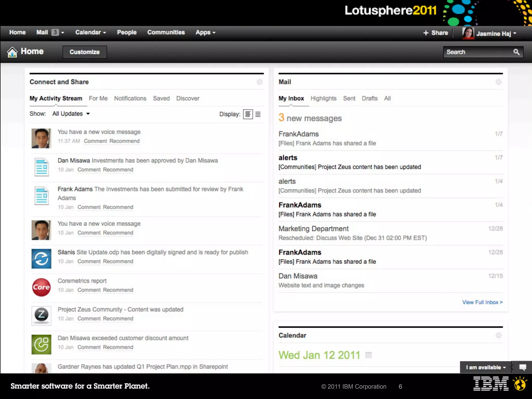Click the Customize button
Viewport: 532px width, 399px height.
85,52
